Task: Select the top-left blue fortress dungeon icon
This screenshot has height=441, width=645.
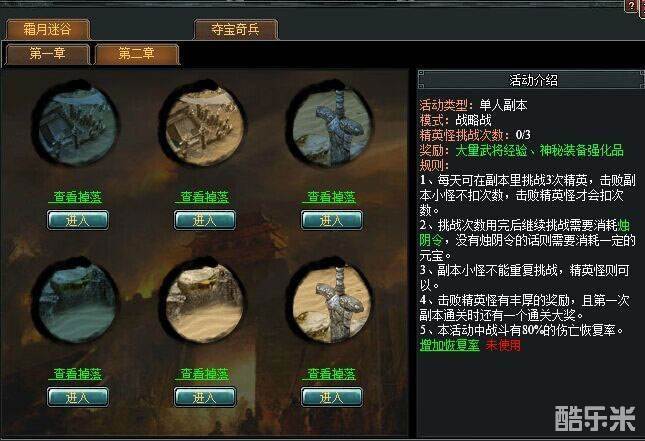Action: click(75, 125)
